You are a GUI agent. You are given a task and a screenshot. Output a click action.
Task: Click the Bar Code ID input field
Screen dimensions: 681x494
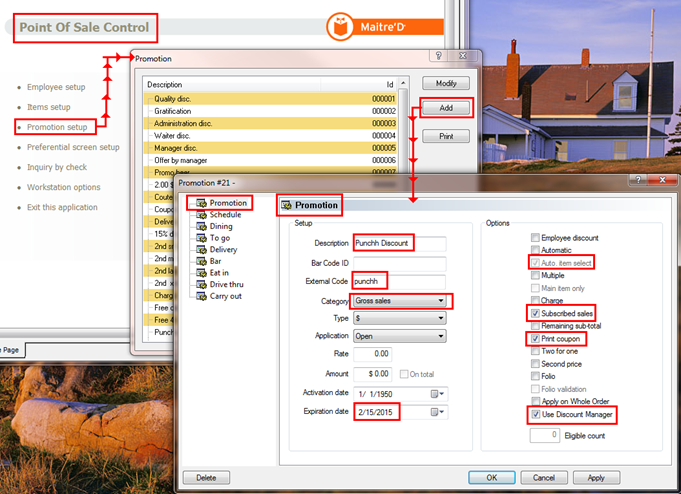(x=400, y=263)
